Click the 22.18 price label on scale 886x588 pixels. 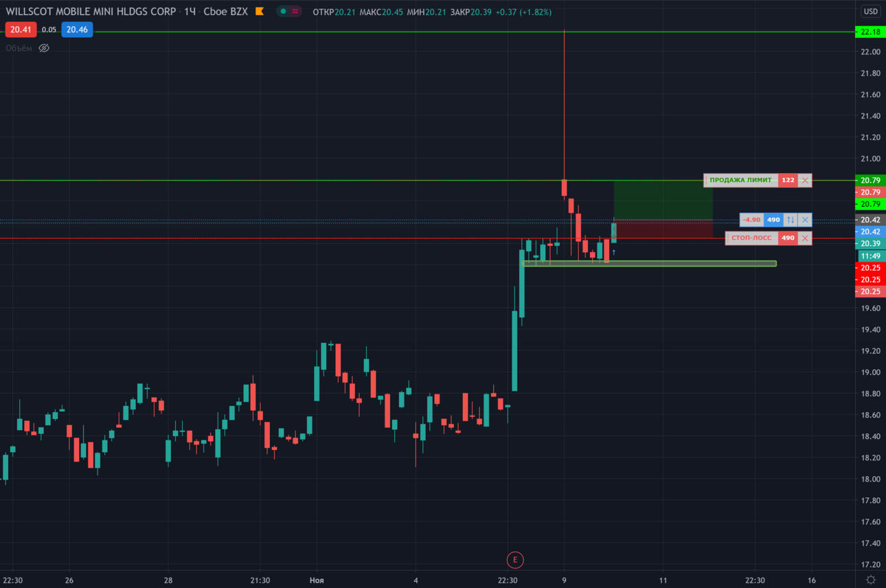(870, 32)
